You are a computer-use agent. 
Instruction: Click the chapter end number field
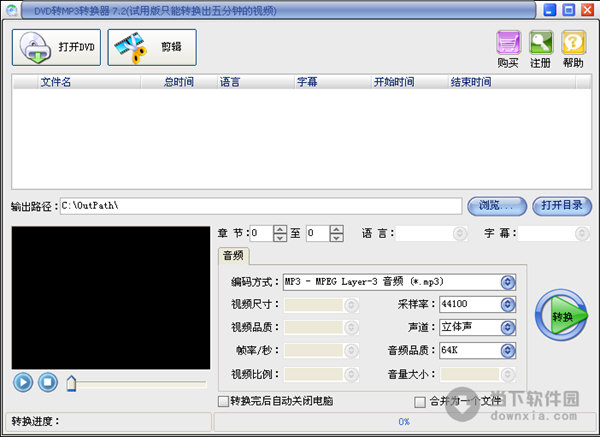[x=318, y=233]
